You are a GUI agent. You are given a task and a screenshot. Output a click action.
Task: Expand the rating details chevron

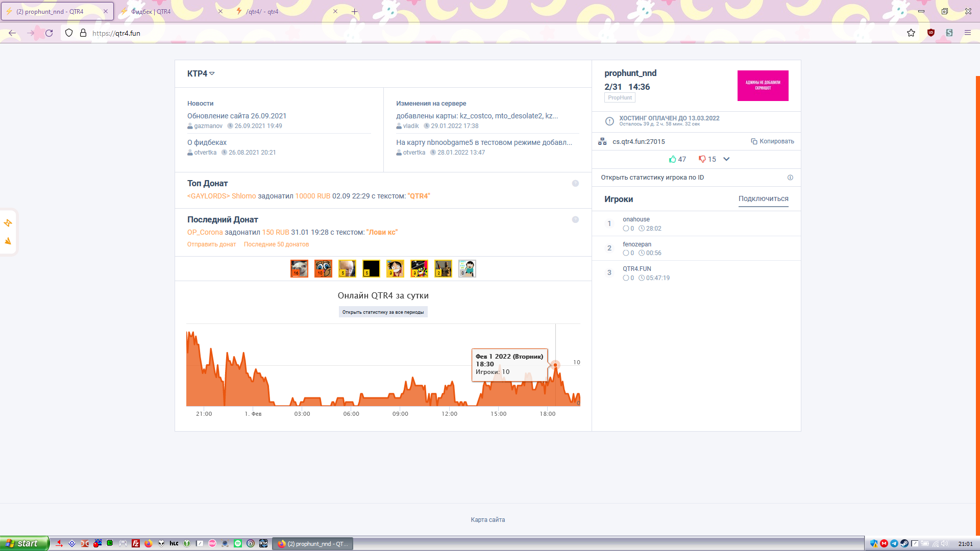726,159
